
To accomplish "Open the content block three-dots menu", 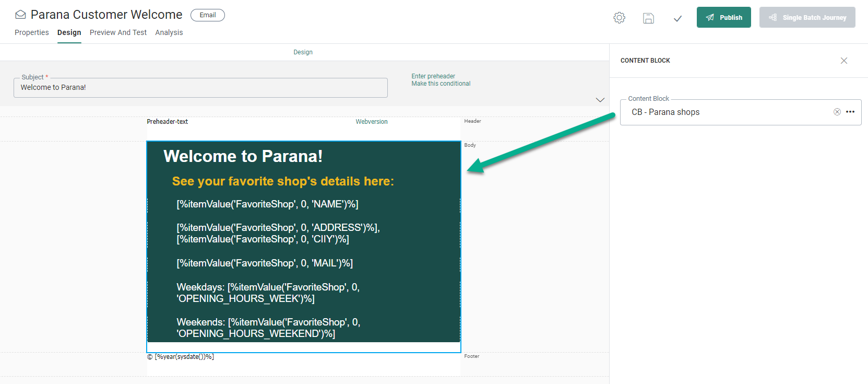I will coord(850,112).
